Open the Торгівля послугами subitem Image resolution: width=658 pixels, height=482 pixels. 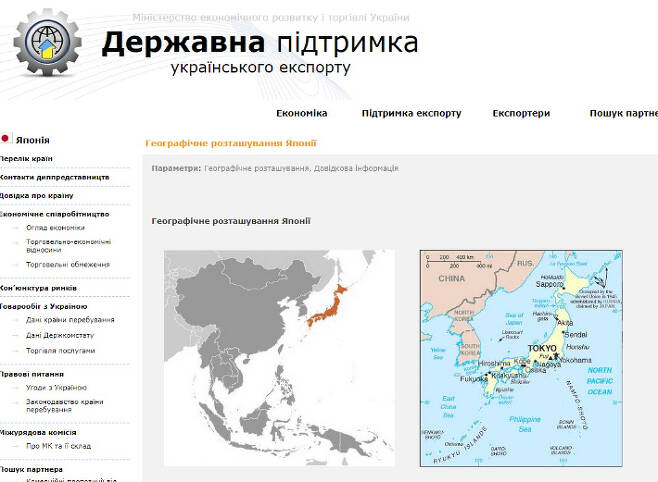click(x=60, y=351)
